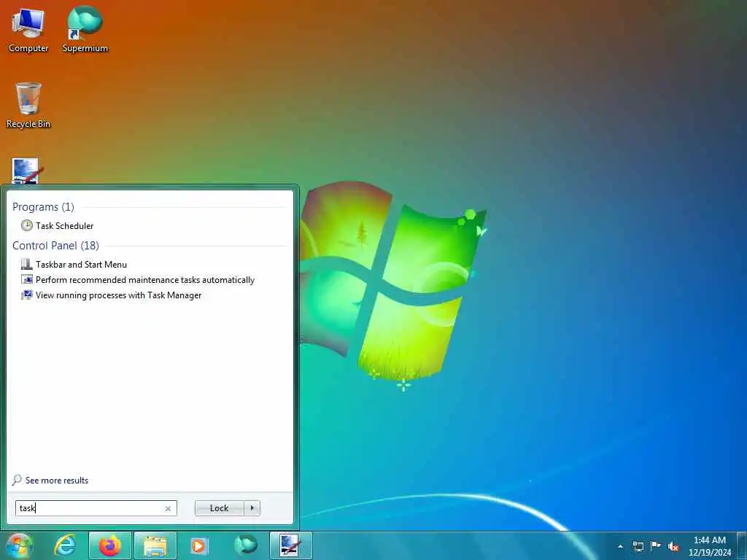This screenshot has width=747, height=560.
Task: Click the muted volume tray icon
Action: point(673,546)
